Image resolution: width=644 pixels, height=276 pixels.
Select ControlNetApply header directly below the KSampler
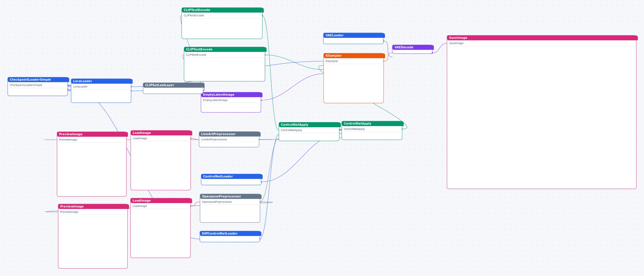373,123
